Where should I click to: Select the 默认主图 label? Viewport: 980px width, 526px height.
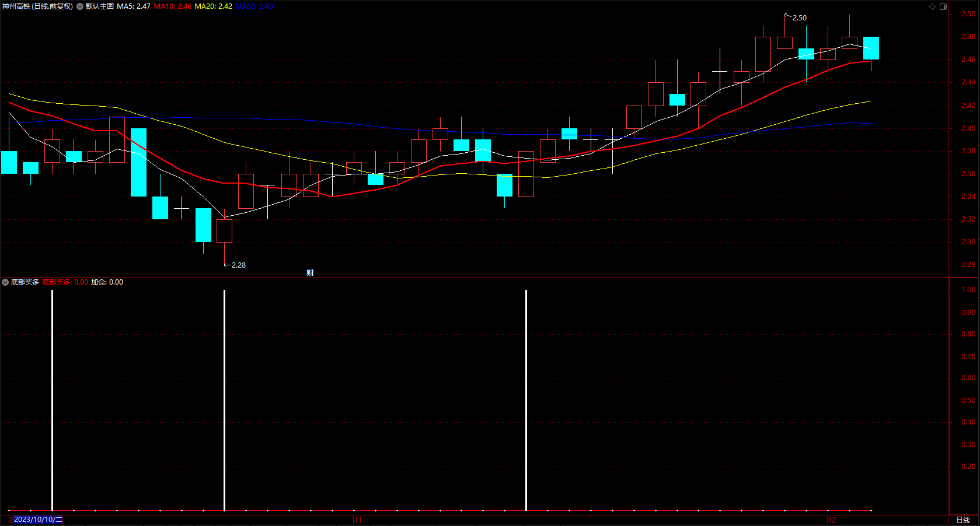[x=100, y=6]
